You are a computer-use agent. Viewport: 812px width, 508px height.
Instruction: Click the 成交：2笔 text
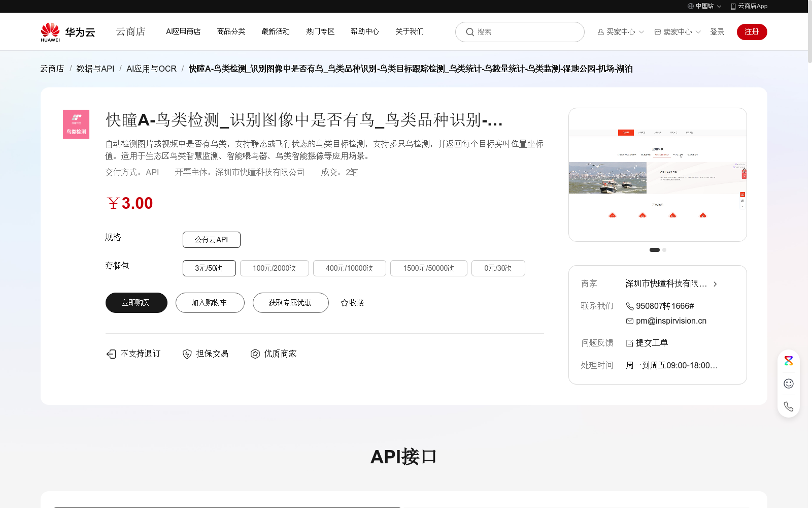coord(340,173)
